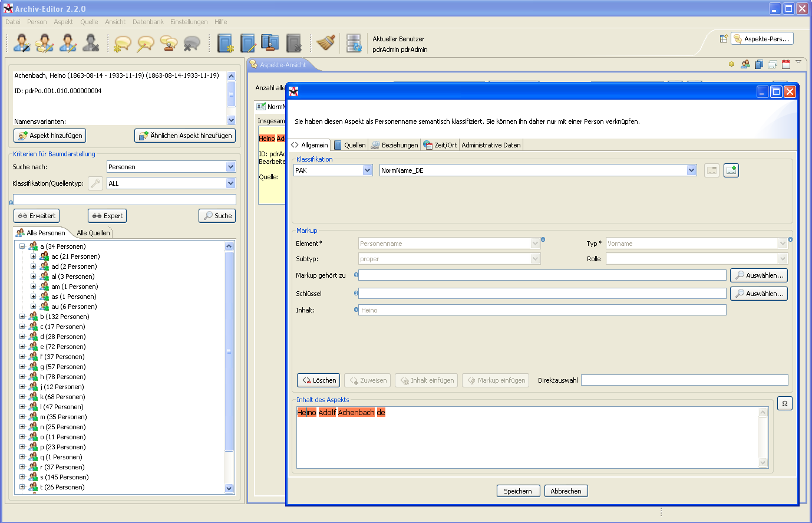Open the Datenbank menu

click(x=148, y=22)
